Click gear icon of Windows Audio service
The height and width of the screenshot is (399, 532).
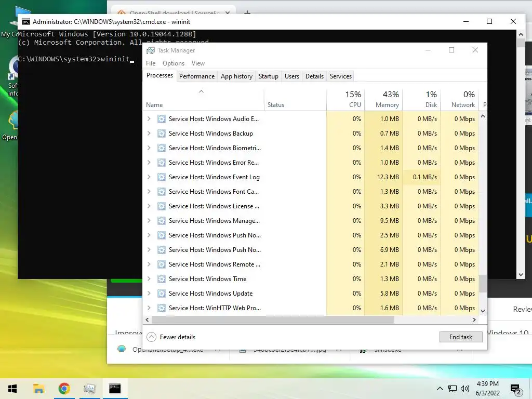point(162,119)
